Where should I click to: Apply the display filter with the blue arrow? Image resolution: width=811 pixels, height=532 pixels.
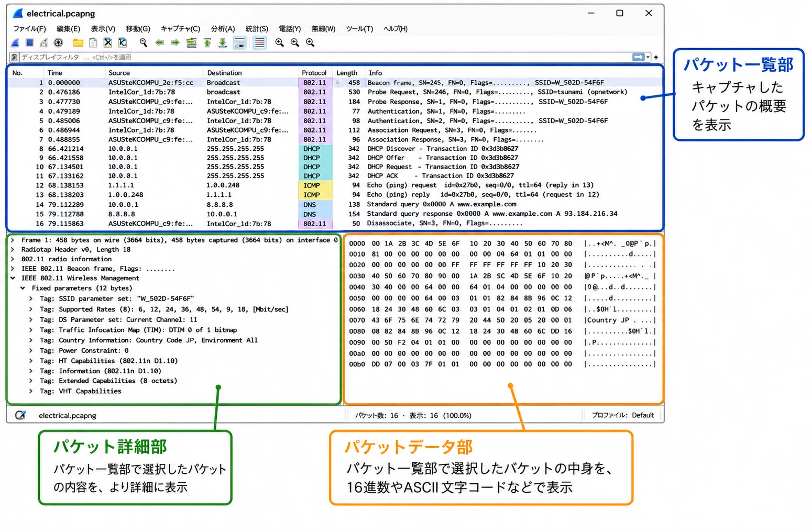[638, 57]
